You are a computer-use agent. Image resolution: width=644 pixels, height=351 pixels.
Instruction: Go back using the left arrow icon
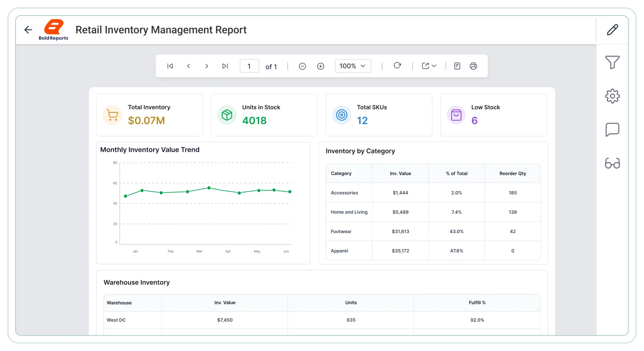click(x=28, y=30)
